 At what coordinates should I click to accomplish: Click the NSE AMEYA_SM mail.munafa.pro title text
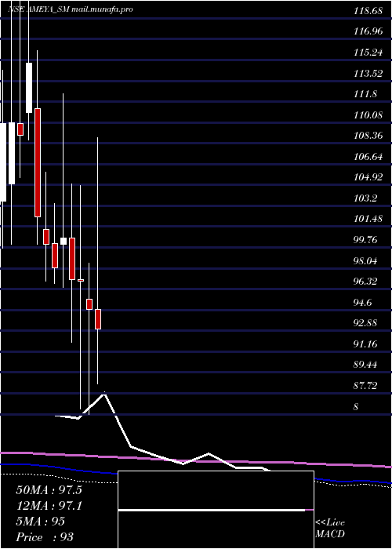[71, 9]
